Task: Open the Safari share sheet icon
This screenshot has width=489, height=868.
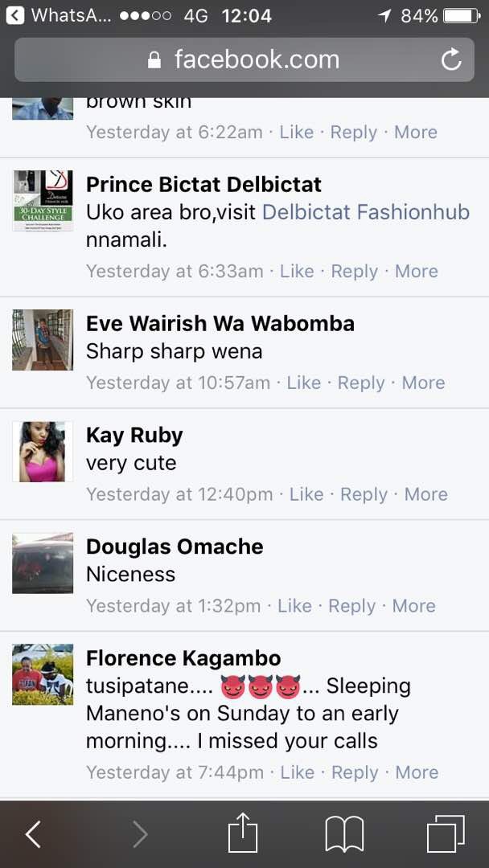Action: tap(243, 832)
